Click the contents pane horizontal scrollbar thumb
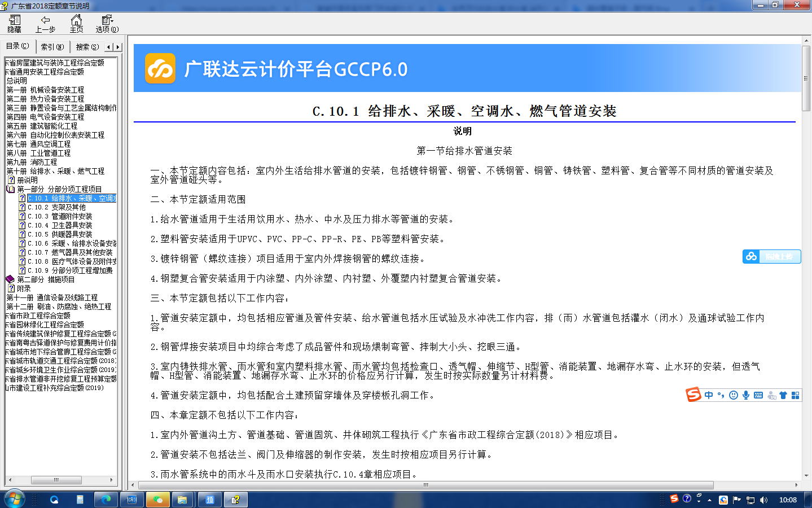812x508 pixels. 56,480
